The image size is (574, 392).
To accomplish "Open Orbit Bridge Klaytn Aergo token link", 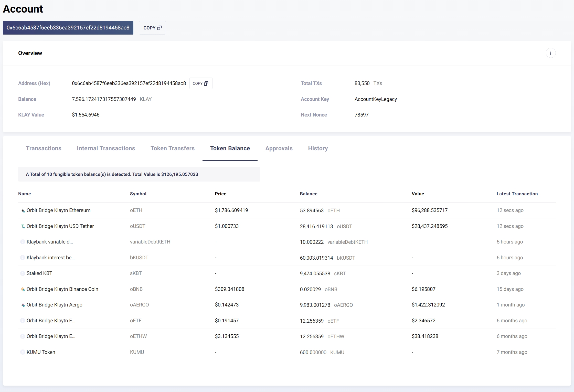I will (x=54, y=305).
